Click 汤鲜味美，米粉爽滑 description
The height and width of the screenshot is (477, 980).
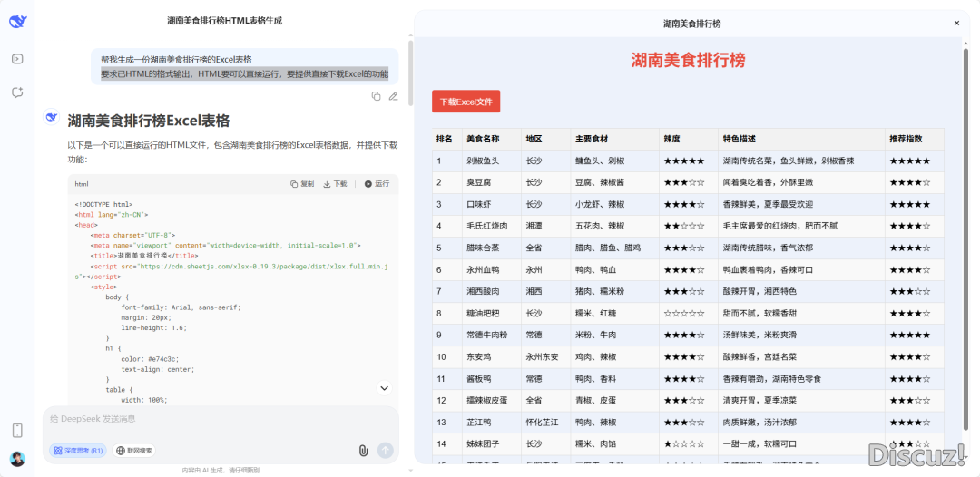coord(801,336)
